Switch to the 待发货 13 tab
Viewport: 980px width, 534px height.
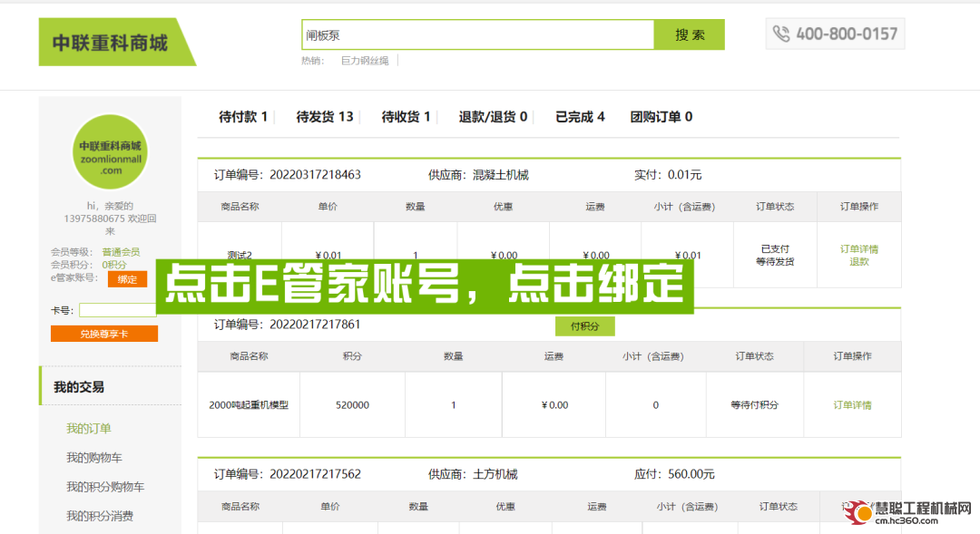pos(324,117)
